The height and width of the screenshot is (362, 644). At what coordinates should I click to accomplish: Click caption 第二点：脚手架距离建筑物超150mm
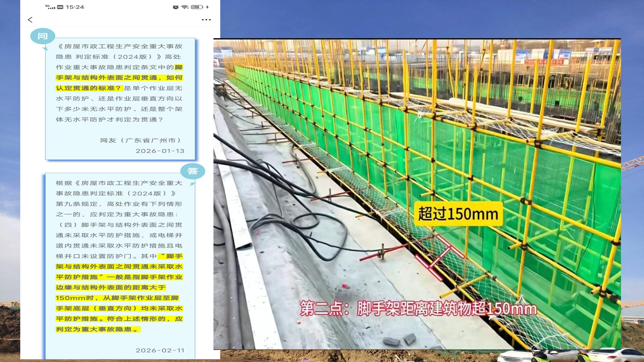pyautogui.click(x=418, y=309)
